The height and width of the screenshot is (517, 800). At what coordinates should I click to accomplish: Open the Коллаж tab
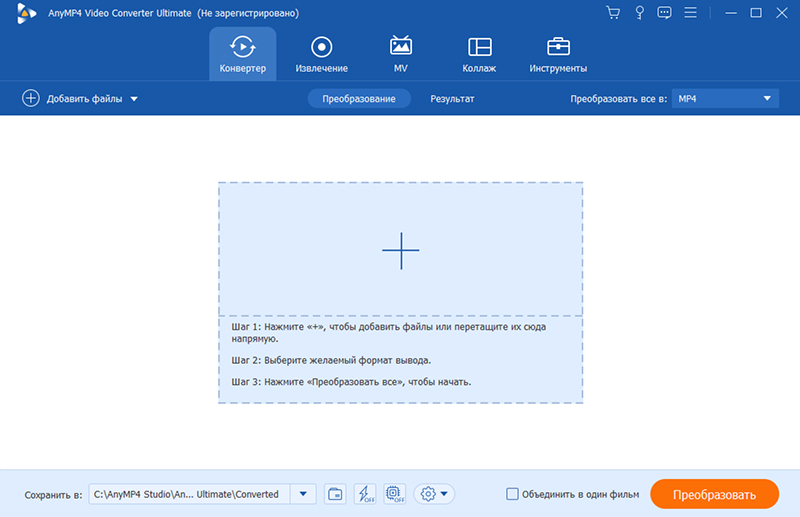pos(479,54)
